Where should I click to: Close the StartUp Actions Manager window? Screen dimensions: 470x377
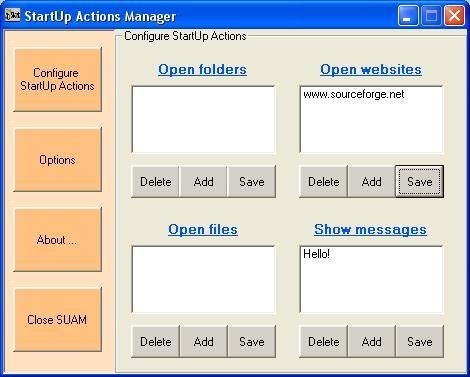coord(454,15)
